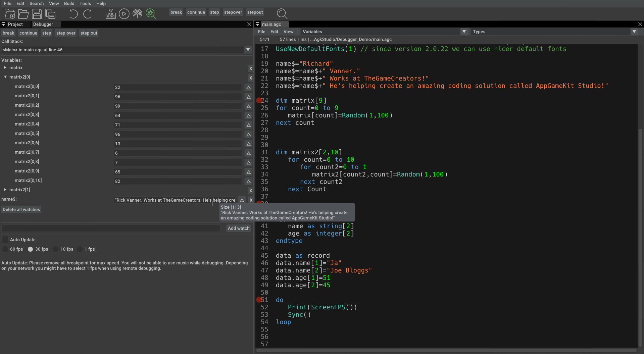Click inside the watch expression input field
The height and width of the screenshot is (354, 644).
pos(111,228)
